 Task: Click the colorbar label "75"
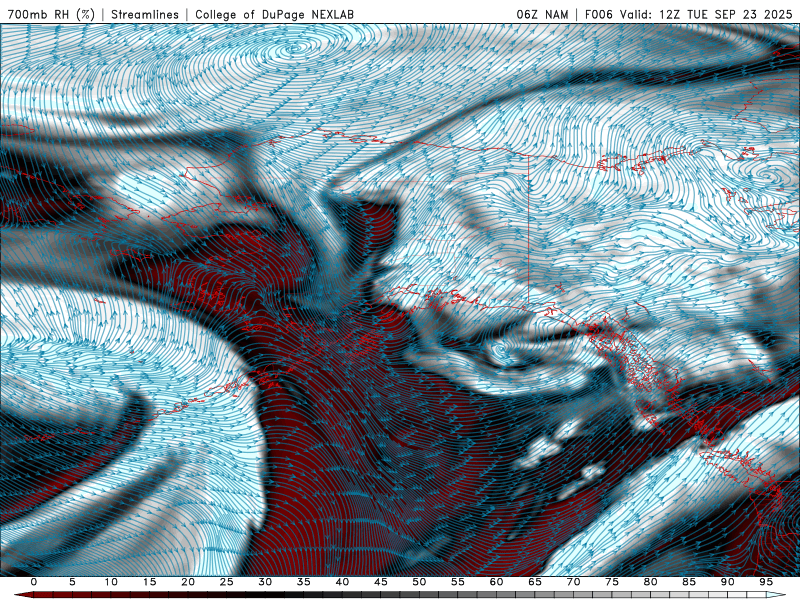click(x=612, y=582)
